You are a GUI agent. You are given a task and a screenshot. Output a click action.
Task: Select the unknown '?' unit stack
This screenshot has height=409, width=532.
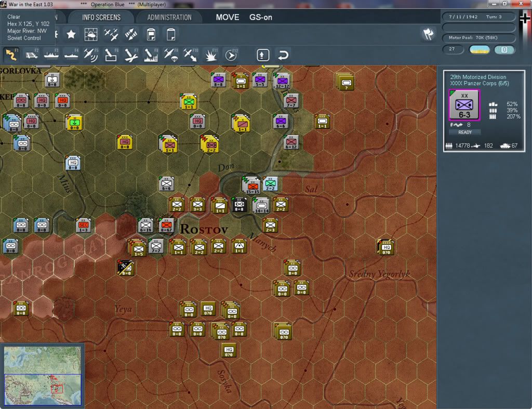coord(345,82)
